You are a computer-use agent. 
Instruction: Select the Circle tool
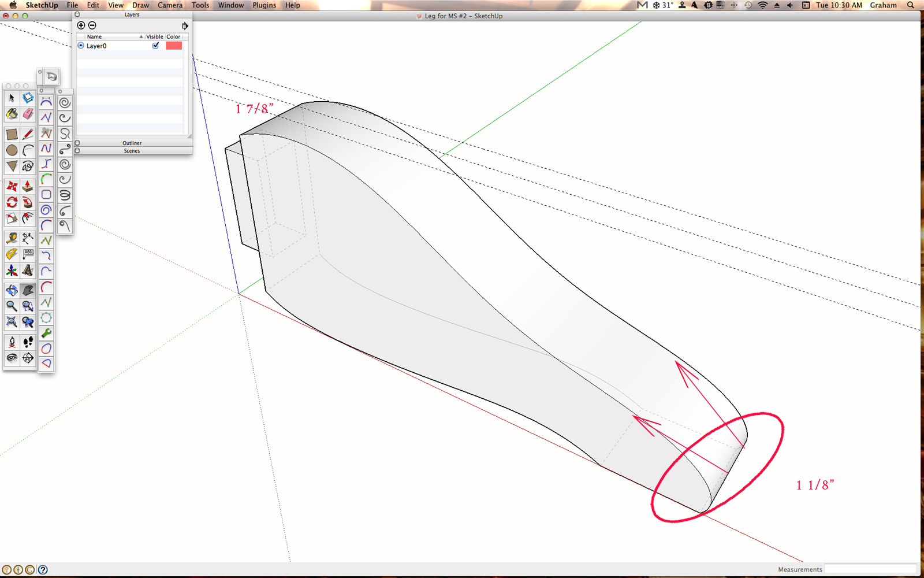coord(12,150)
